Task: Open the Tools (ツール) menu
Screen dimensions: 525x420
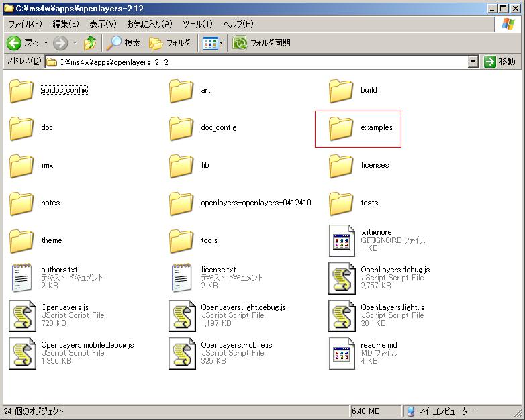Action: [197, 24]
